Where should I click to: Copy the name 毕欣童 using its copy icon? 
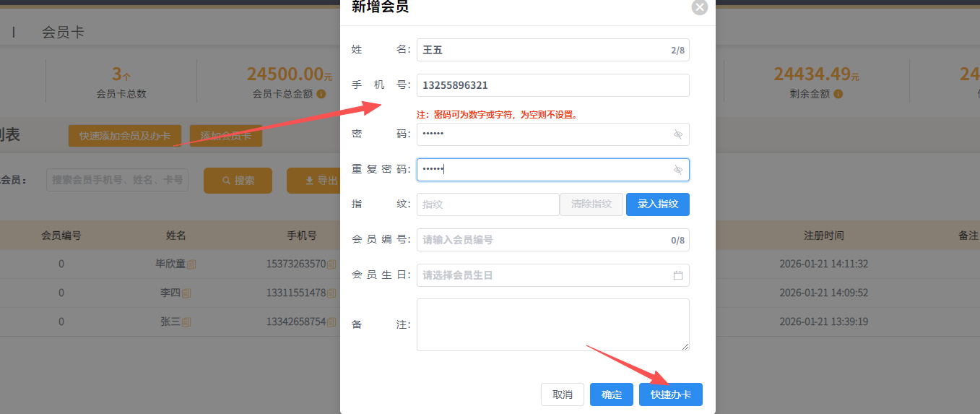click(191, 264)
